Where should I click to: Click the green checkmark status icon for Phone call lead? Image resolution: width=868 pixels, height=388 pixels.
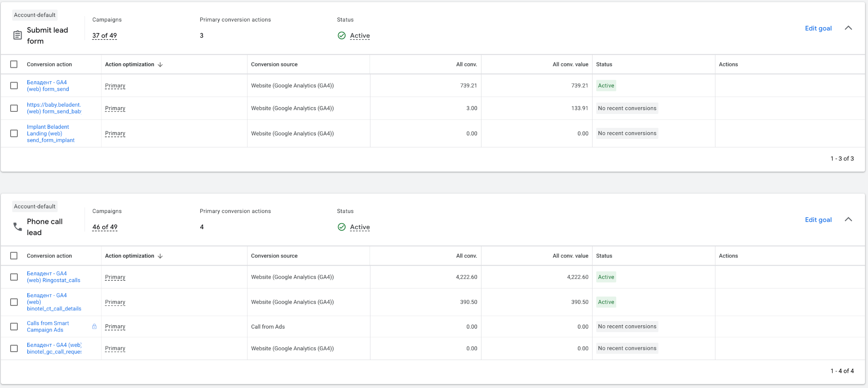(x=342, y=227)
